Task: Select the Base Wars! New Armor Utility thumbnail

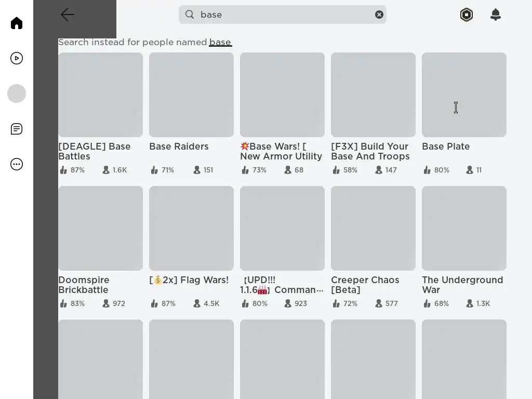Action: tap(282, 95)
